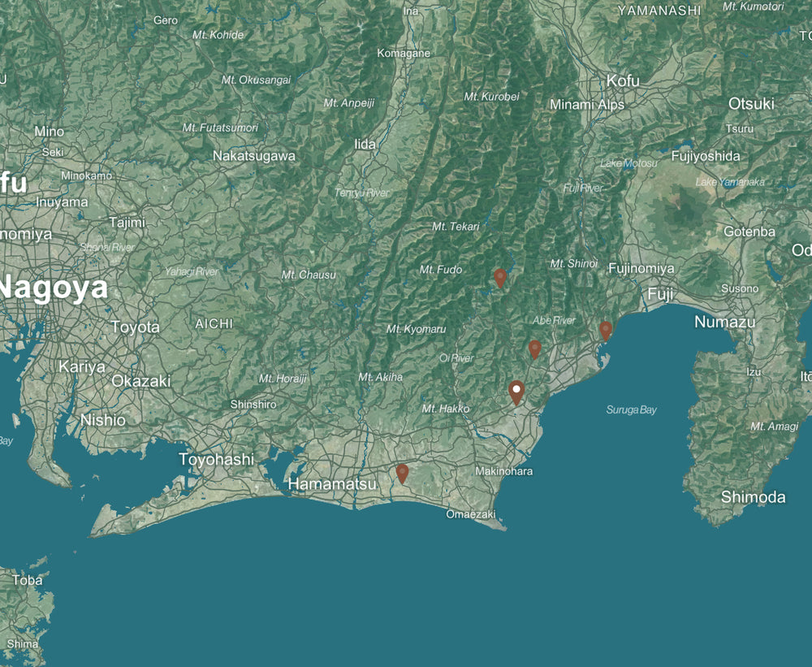This screenshot has height=667, width=812.
Task: Click the Nagoya city label
Action: pyautogui.click(x=54, y=288)
